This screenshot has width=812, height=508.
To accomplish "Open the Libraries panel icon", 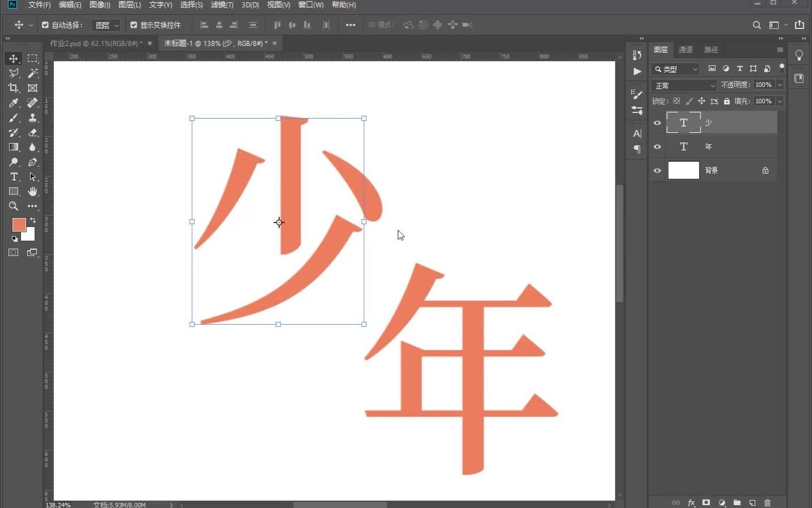I will pos(799,78).
